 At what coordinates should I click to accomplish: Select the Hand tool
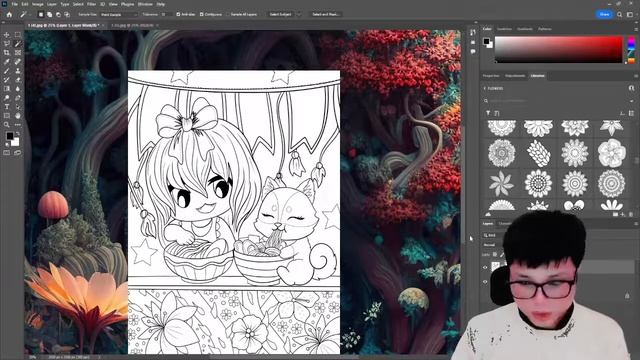(18, 116)
